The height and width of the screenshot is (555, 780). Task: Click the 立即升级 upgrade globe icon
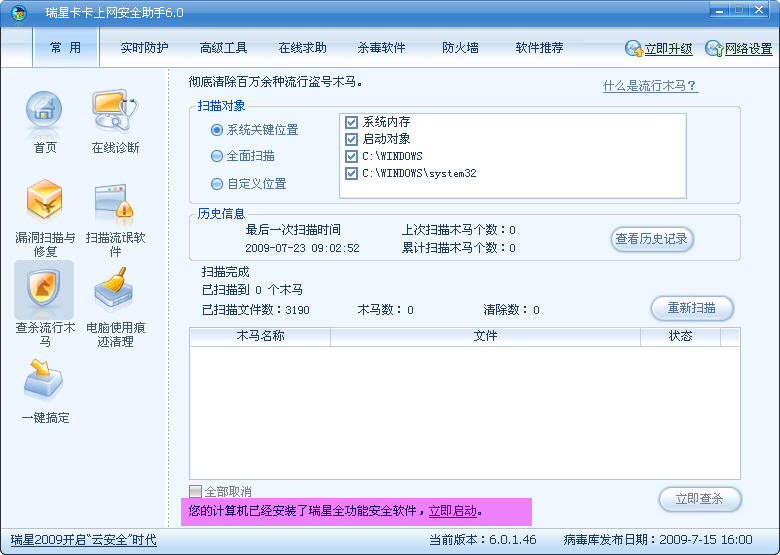[634, 48]
